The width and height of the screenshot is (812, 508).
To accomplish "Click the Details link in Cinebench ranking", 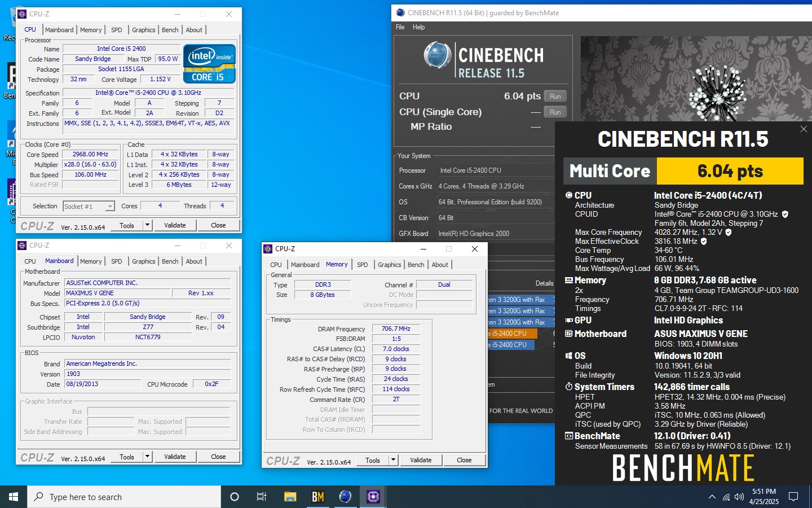I will [544, 283].
